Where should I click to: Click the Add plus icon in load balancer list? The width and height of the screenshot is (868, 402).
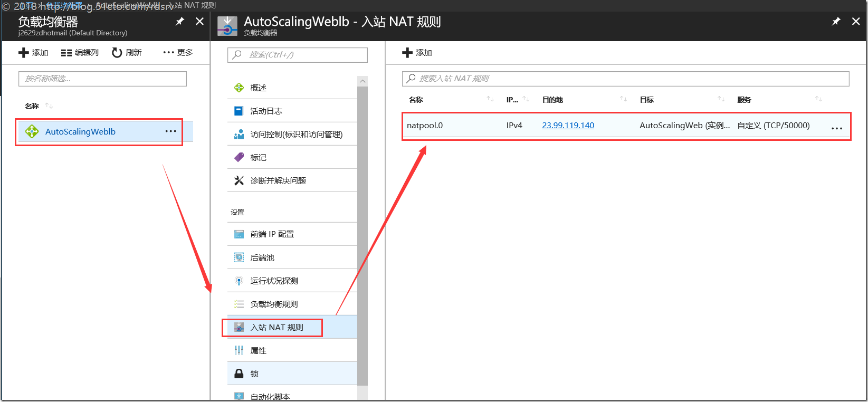coord(23,53)
